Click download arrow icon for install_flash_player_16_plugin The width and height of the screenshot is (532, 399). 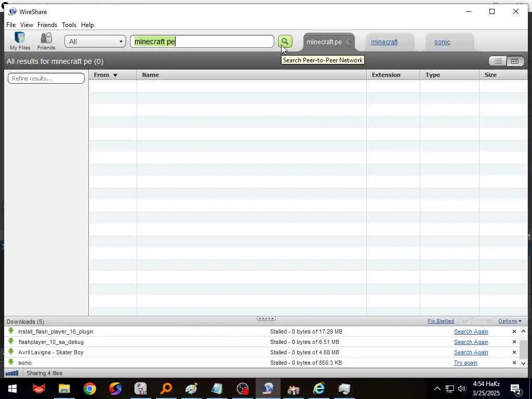(11, 331)
